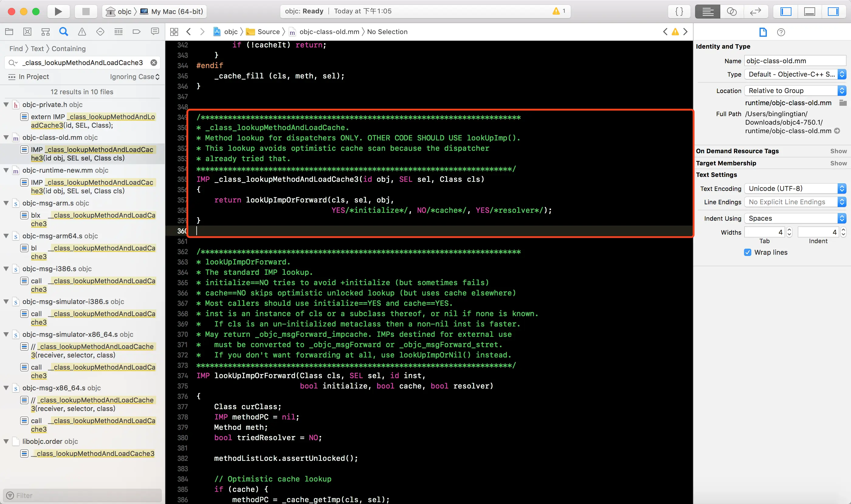Toggle the debug area bottom panel
This screenshot has width=851, height=504.
(810, 11)
